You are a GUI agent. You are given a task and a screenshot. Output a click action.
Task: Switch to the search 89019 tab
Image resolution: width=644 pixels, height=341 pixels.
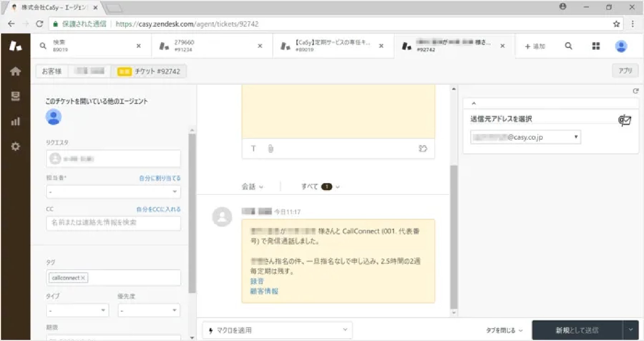90,46
